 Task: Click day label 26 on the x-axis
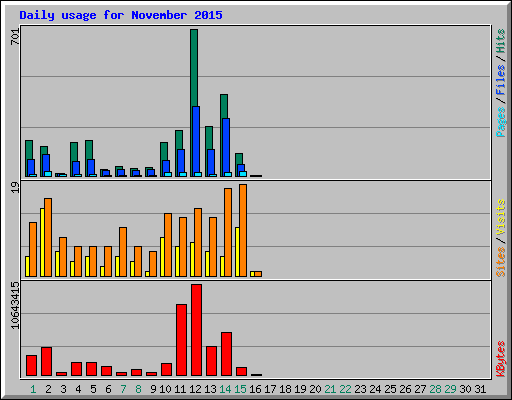coord(405,389)
